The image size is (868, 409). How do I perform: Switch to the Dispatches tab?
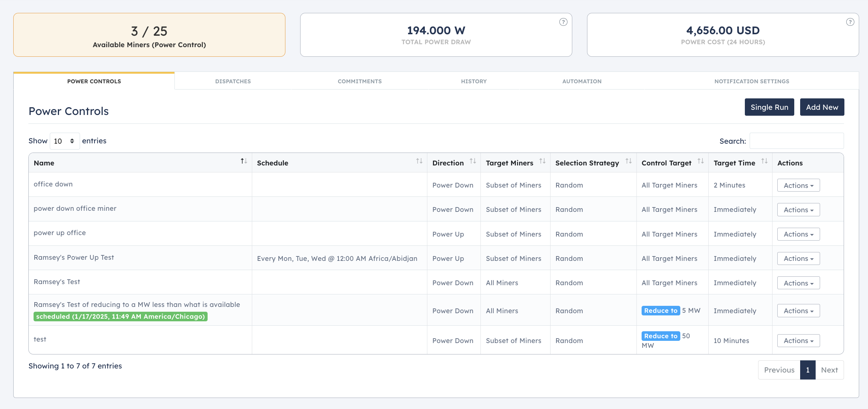click(x=233, y=81)
